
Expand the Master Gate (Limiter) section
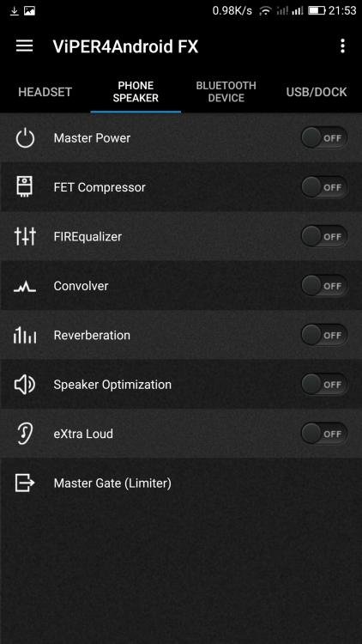181,483
